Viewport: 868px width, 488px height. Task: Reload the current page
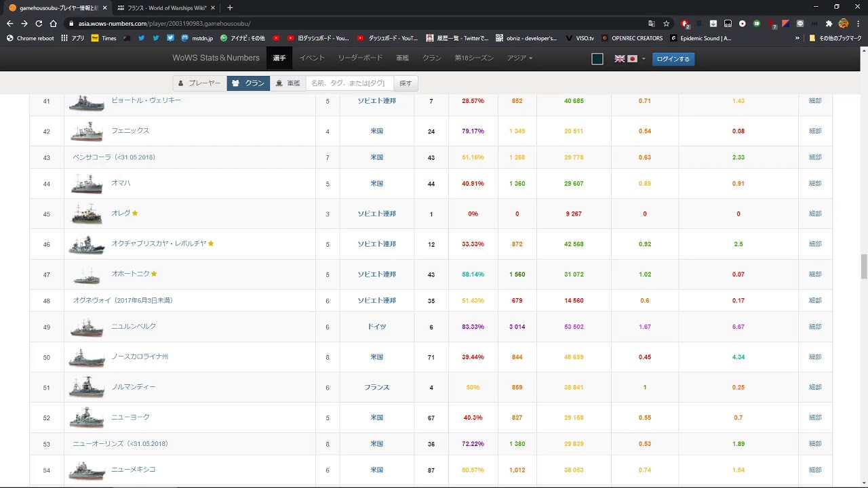(x=39, y=23)
